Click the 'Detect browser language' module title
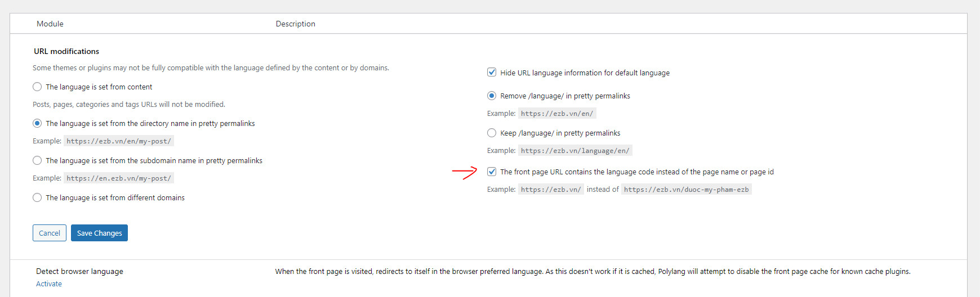The height and width of the screenshot is (297, 980). 79,271
